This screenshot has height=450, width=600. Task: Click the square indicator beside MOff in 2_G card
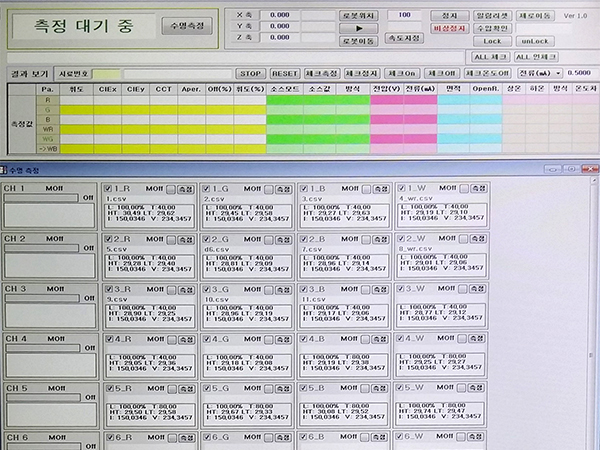(269, 240)
